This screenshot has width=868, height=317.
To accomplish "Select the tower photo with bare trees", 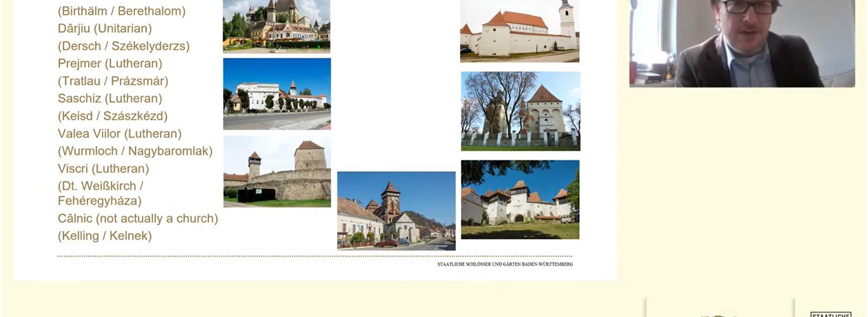I will pyautogui.click(x=520, y=111).
